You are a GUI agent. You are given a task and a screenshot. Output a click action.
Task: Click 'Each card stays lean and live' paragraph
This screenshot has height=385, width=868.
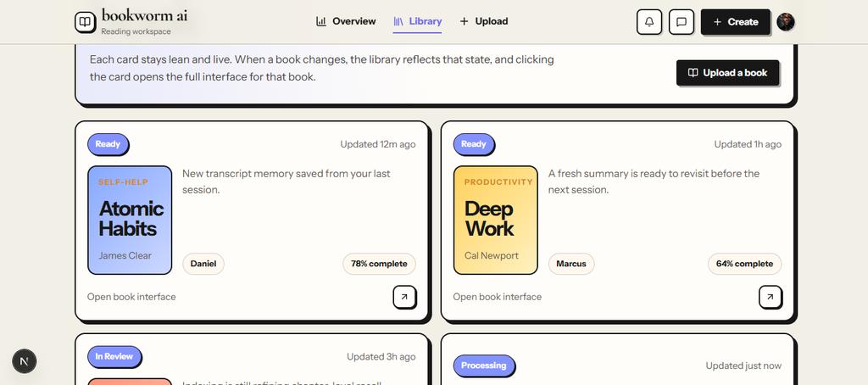(x=321, y=68)
